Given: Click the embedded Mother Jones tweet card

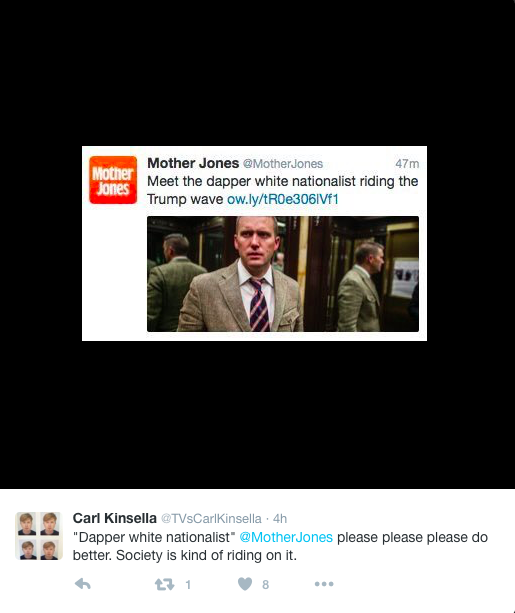Looking at the screenshot, I should tap(254, 243).
